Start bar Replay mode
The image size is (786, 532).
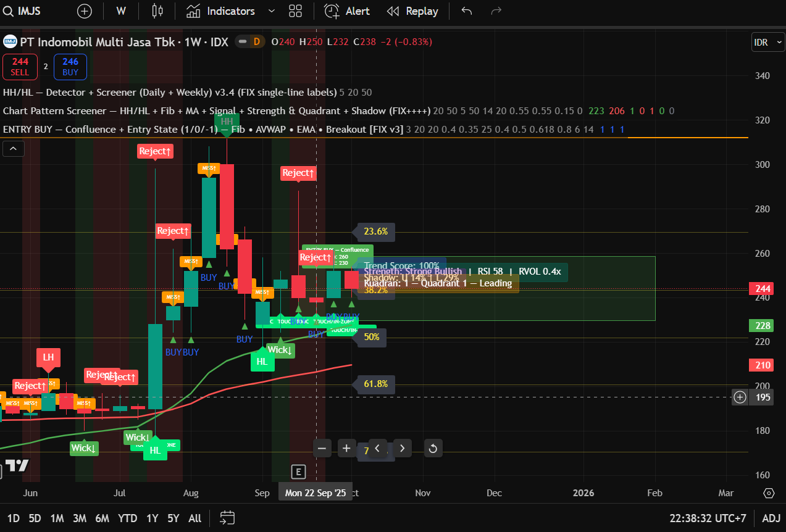412,11
